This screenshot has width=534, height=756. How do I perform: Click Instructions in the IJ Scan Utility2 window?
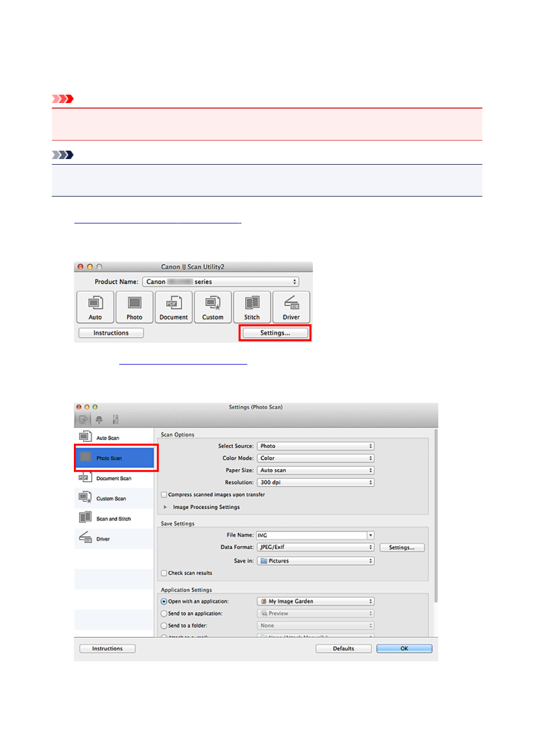click(x=111, y=333)
